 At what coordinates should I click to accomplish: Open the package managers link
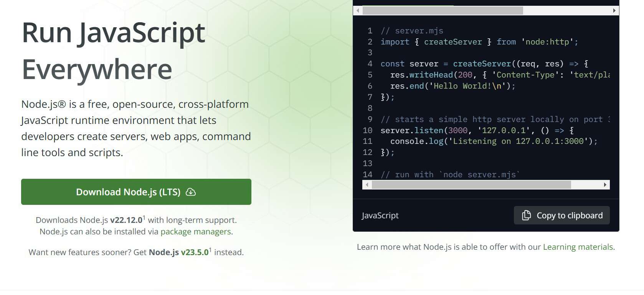point(196,231)
